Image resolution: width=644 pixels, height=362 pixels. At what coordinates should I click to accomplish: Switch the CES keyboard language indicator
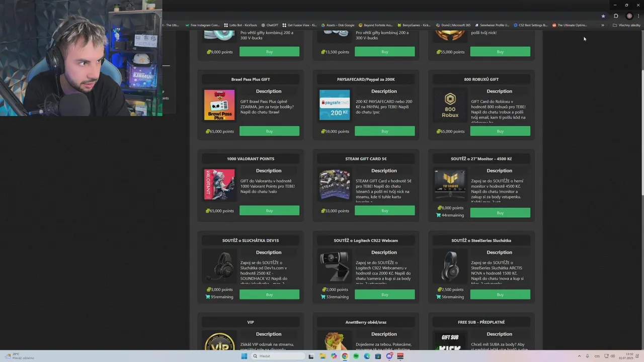[597, 356]
